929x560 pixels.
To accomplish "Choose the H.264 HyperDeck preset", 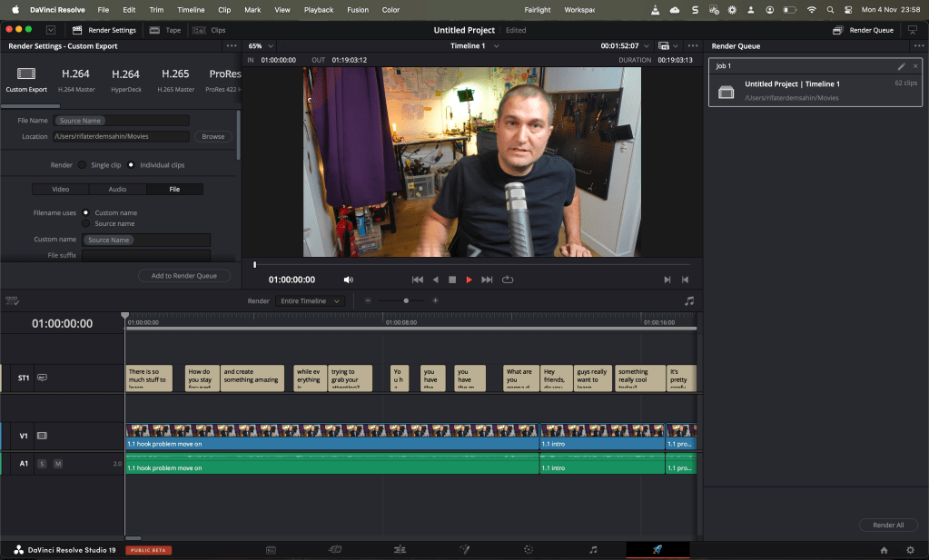I will click(x=125, y=79).
